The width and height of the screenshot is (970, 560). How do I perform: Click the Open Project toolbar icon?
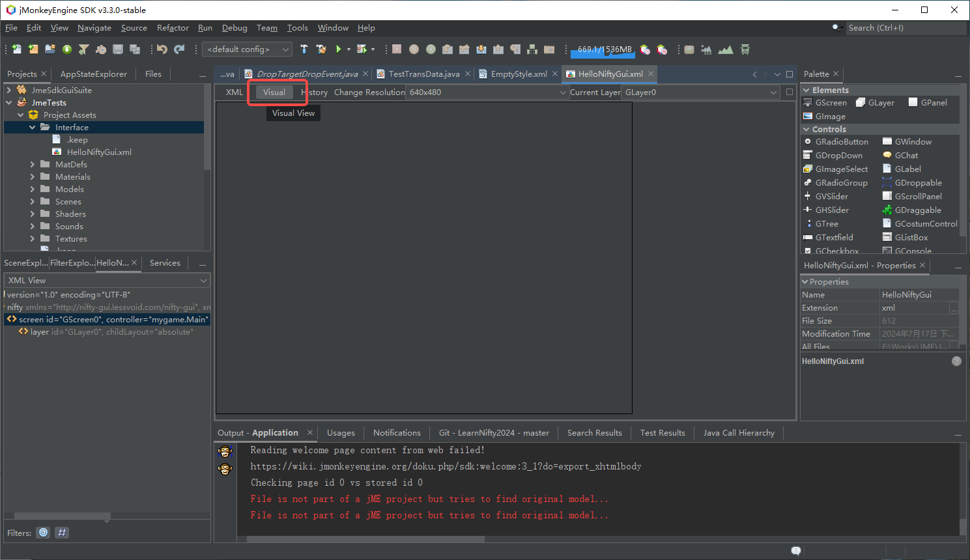[x=50, y=49]
